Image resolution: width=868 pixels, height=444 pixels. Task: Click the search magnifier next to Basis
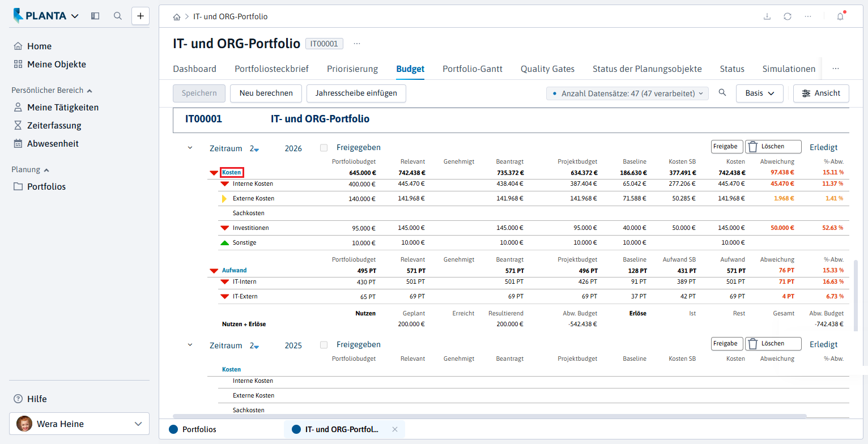click(722, 93)
